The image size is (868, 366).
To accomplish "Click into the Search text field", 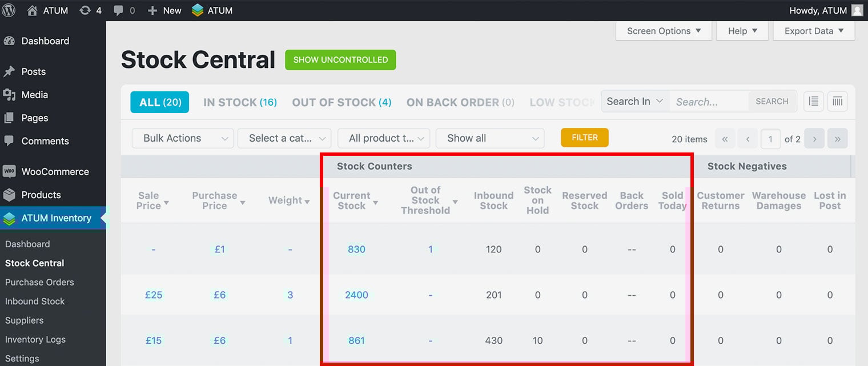I will pos(709,102).
